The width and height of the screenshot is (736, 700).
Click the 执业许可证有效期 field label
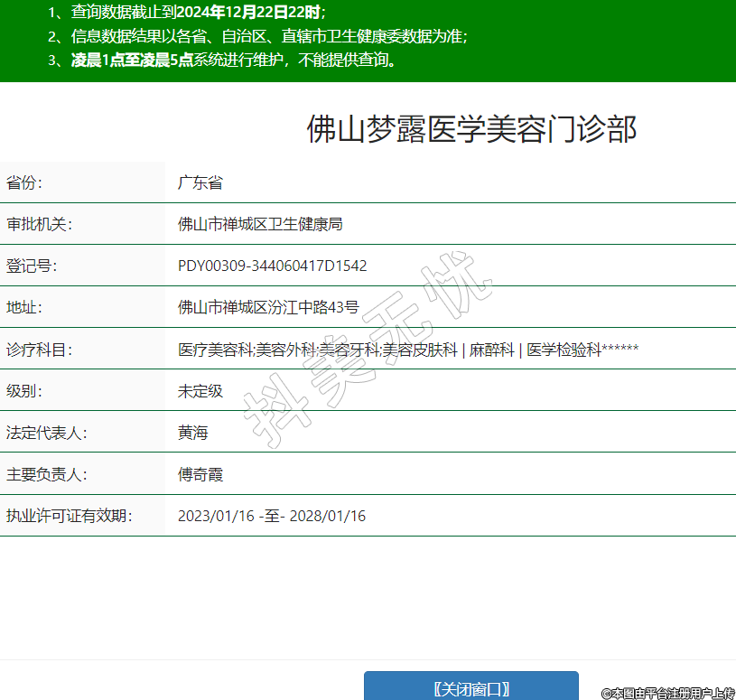[x=69, y=516]
